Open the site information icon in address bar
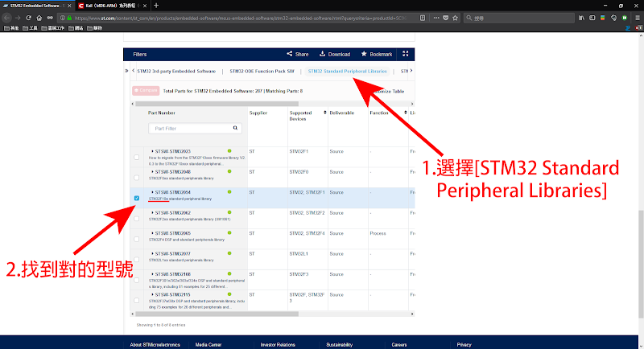The width and height of the screenshot is (644, 349). point(63,18)
